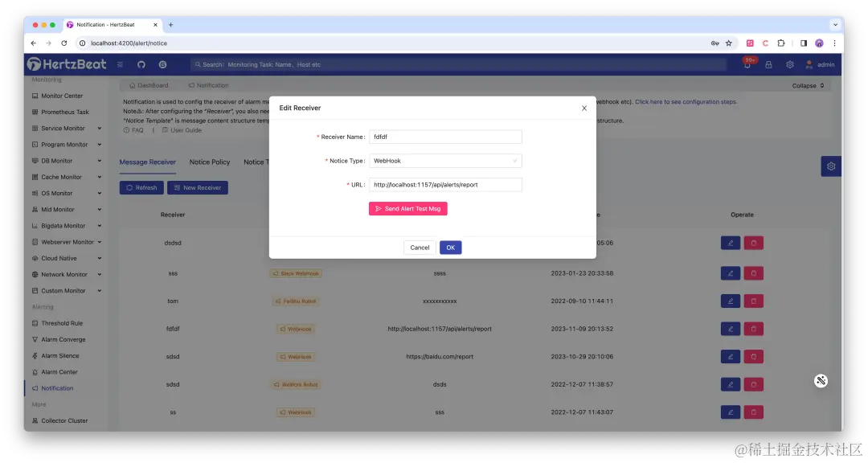Screen dimensions: 868x463
Task: Click the GitHub icon in HertzBeat header
Action: click(141, 65)
